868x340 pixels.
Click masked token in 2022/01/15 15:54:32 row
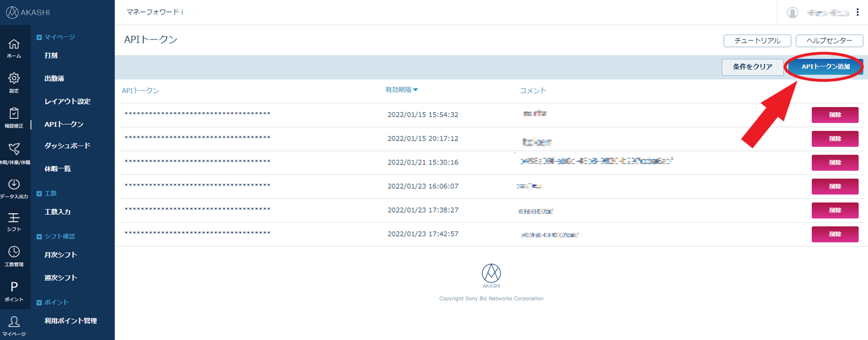coord(197,114)
